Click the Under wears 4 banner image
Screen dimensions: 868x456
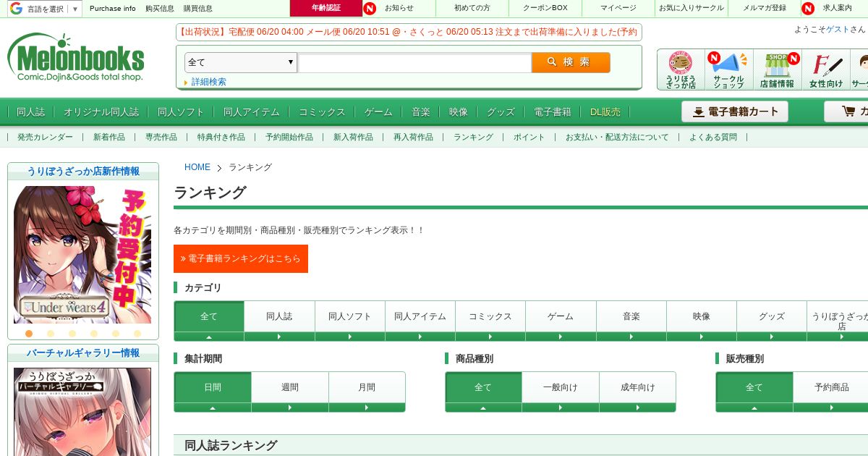(x=82, y=255)
